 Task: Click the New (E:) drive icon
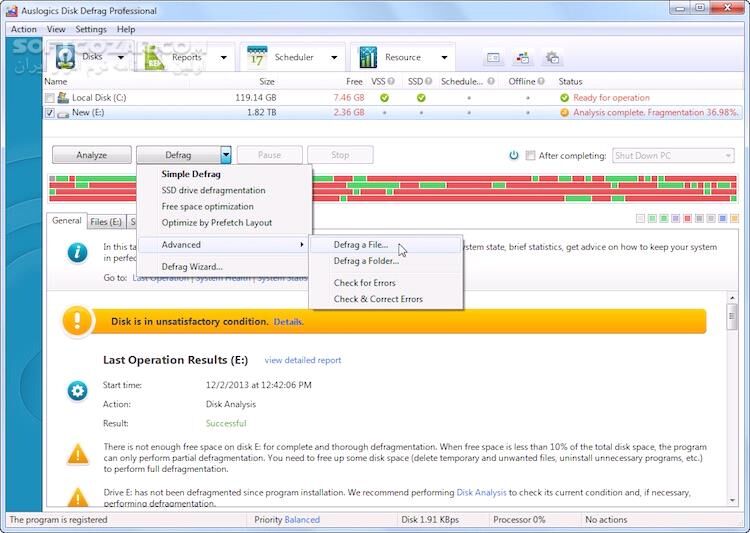(x=63, y=114)
